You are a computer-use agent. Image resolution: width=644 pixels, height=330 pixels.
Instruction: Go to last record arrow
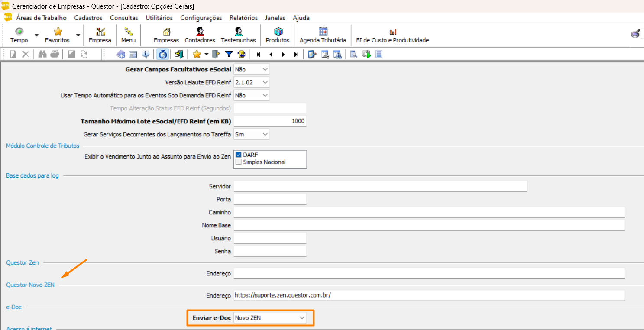coord(296,55)
